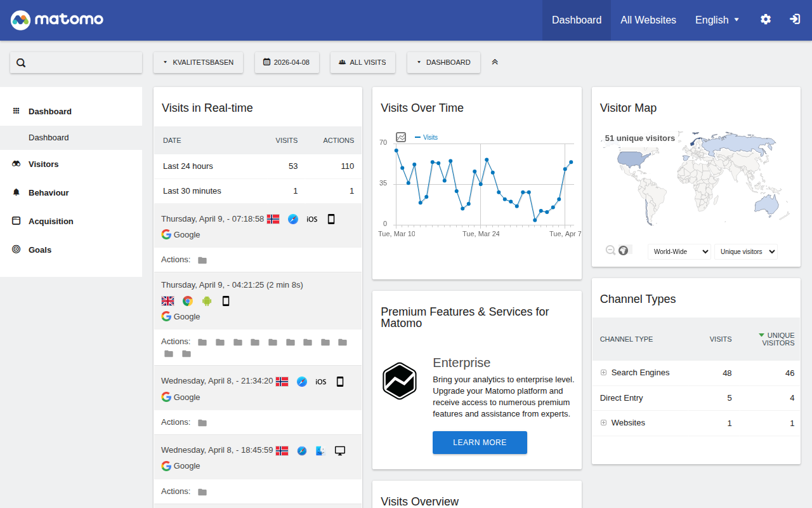Open the World-Wide region dropdown

[x=679, y=251]
